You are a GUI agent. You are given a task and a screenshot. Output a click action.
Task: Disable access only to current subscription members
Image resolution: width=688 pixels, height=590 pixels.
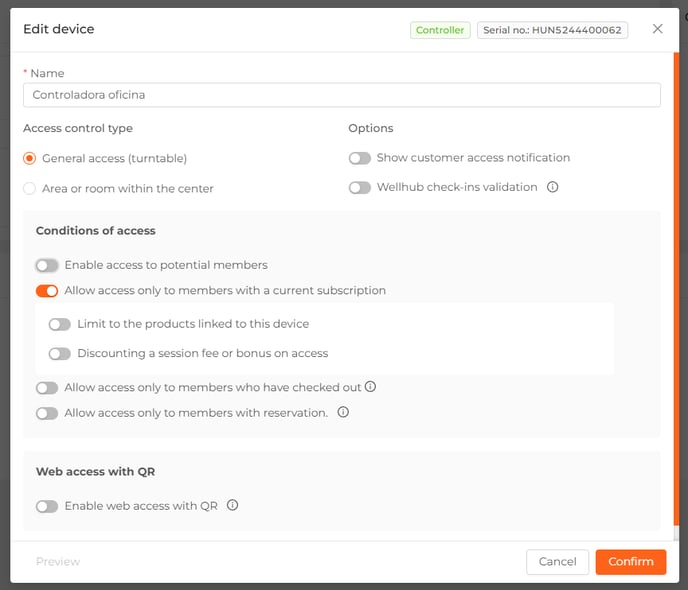point(47,291)
